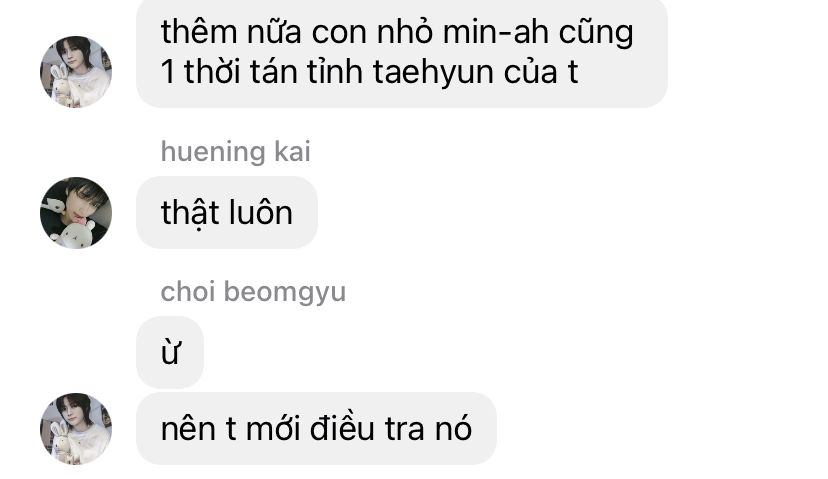Screen dimensions: 828x479
Task: Click the word "nó" ending the last message
Action: (x=453, y=428)
